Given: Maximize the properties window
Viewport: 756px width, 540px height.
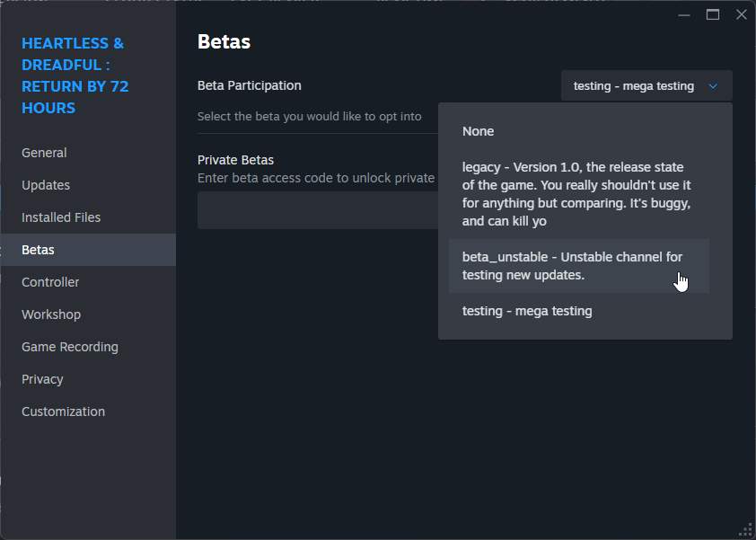Looking at the screenshot, I should [x=713, y=15].
